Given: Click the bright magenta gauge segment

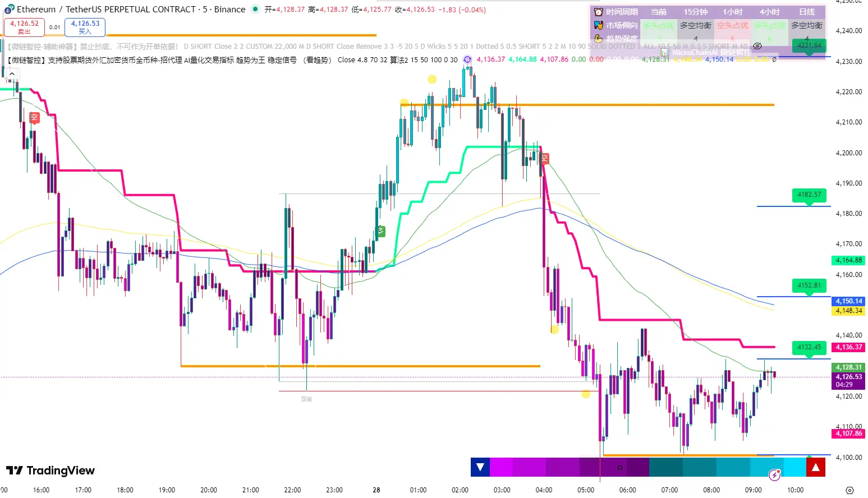Looking at the screenshot, I should (501, 467).
